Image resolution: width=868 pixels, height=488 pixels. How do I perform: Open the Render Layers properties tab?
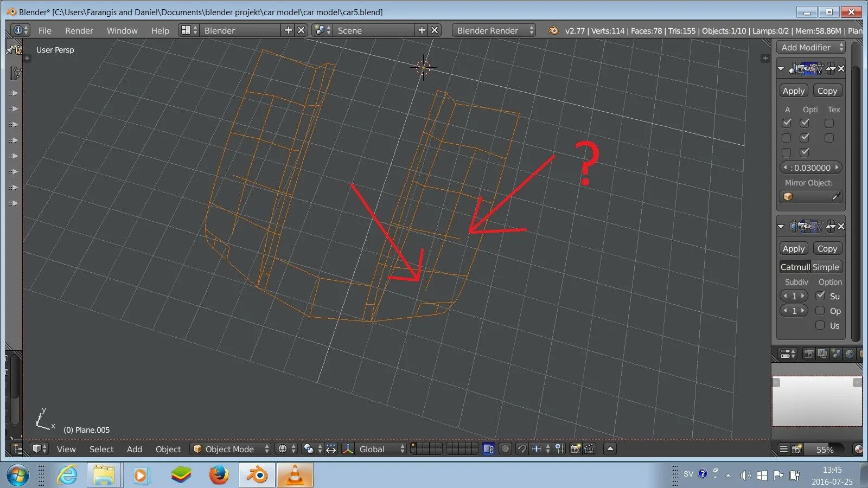click(822, 354)
